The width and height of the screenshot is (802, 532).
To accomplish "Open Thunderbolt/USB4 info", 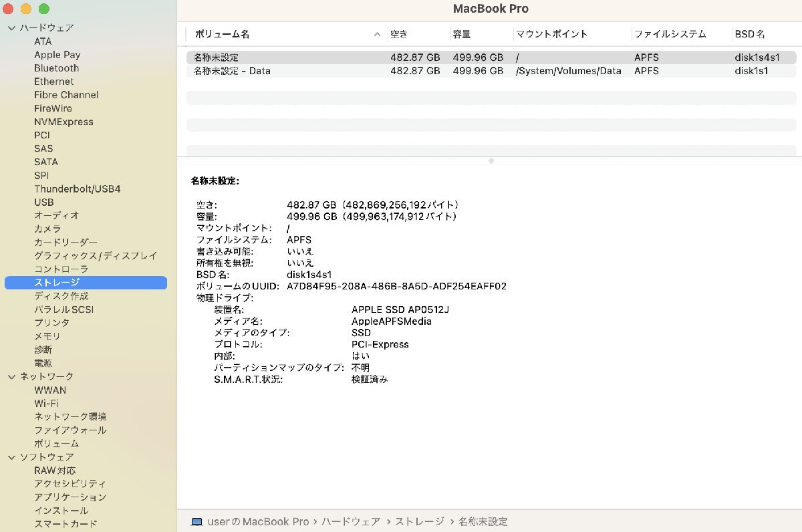I will coord(78,189).
